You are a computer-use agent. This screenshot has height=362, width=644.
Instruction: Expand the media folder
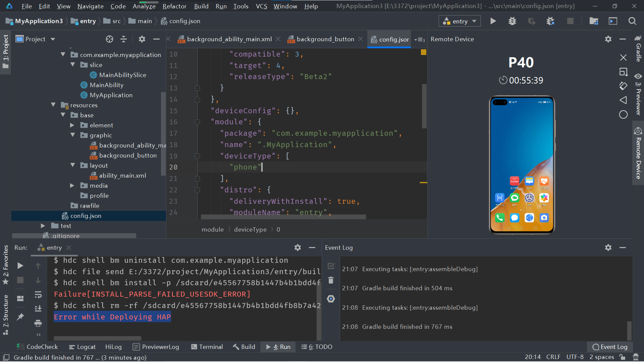72,185
